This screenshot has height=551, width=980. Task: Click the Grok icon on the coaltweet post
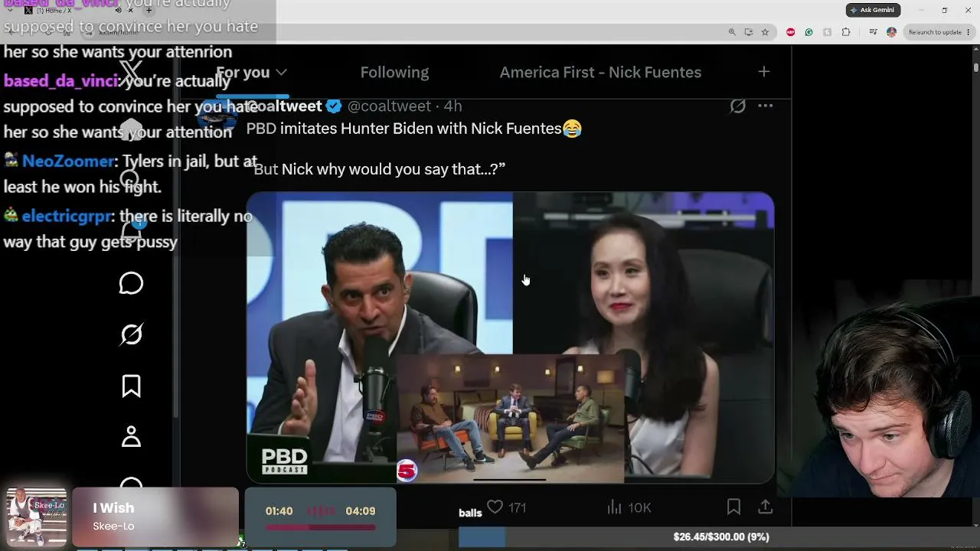click(x=737, y=106)
